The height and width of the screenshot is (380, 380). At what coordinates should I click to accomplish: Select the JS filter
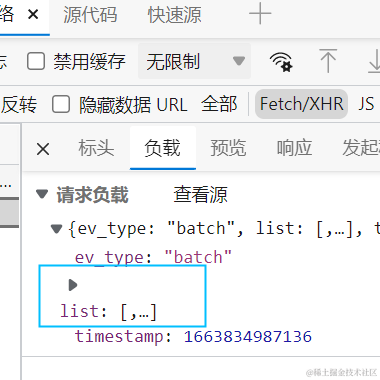[366, 104]
